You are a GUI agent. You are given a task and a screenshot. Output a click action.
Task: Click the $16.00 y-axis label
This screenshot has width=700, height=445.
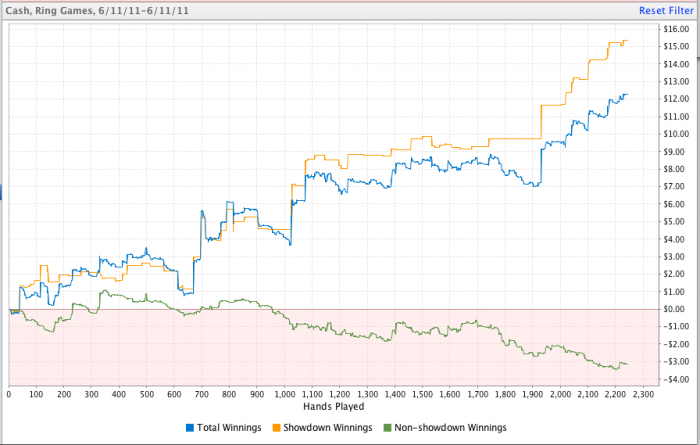coord(676,29)
